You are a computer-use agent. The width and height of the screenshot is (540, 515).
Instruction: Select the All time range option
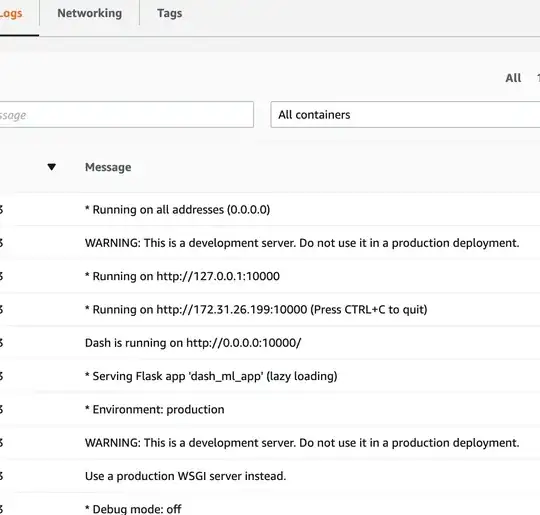[513, 78]
